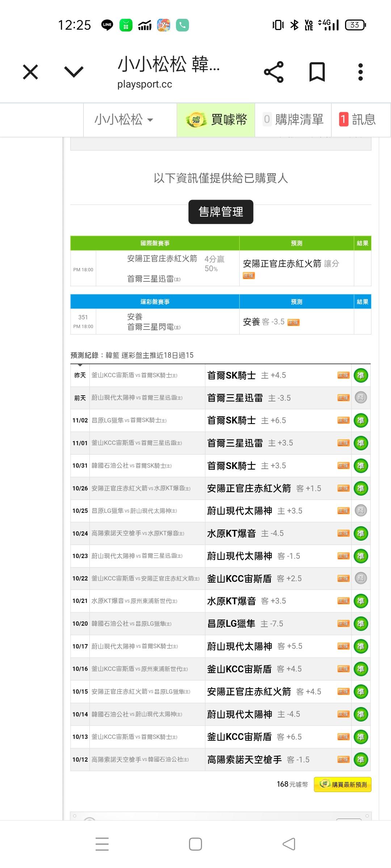Tap the green 準 icon for 昨天 row
Image resolution: width=391 pixels, height=868 pixels.
pos(361,375)
